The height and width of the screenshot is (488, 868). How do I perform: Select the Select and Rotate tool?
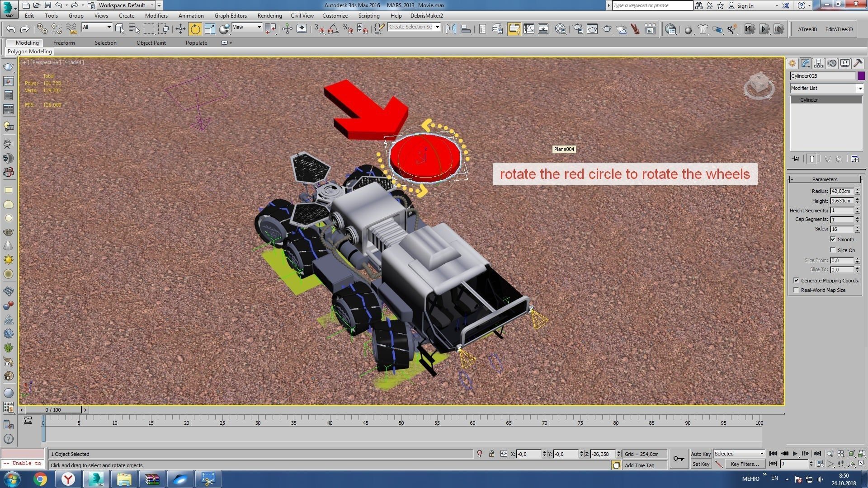195,29
